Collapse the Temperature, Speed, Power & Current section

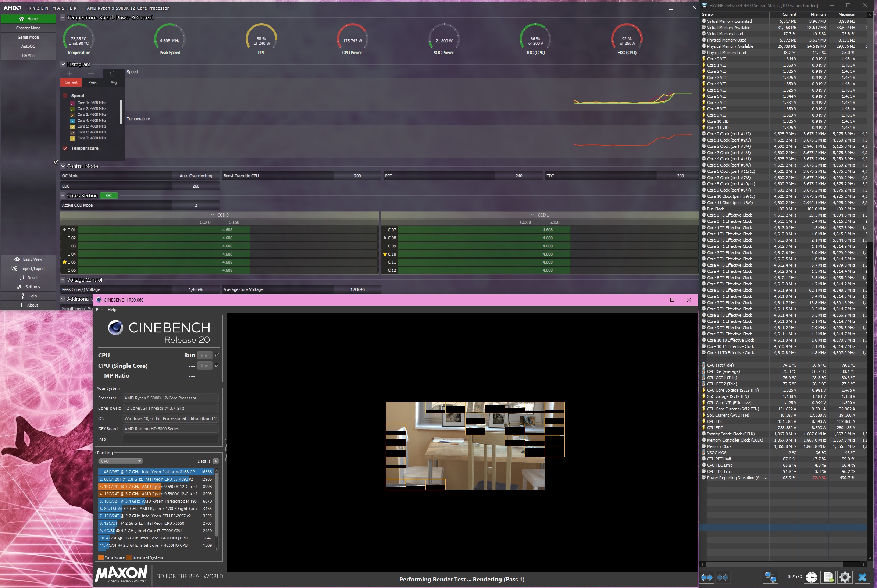[63, 18]
